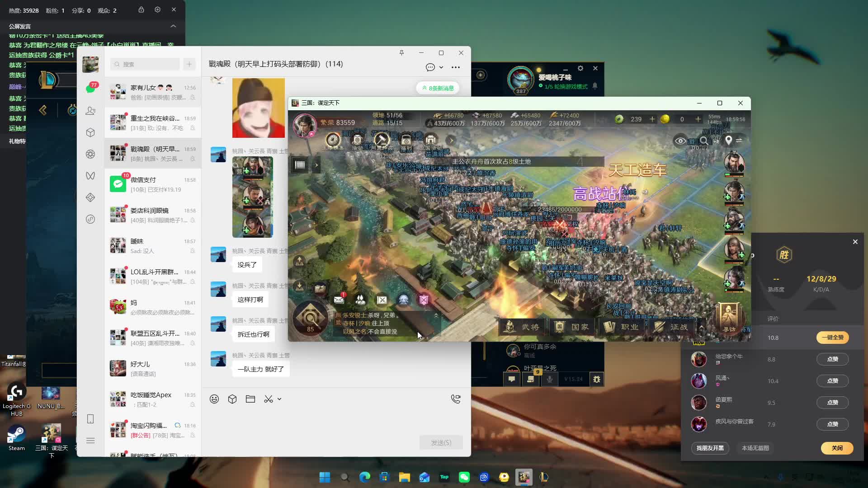Click the 一键全赞 button

tap(832, 338)
